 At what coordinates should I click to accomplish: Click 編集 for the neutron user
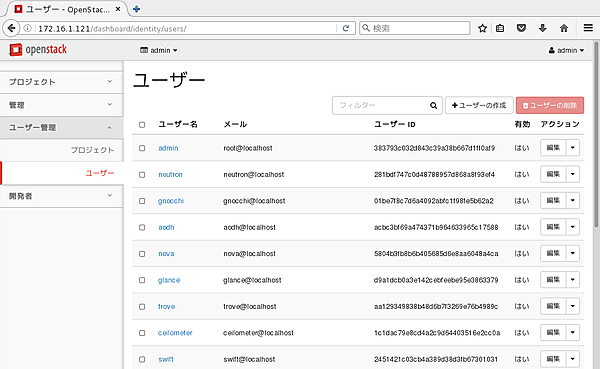[553, 174]
